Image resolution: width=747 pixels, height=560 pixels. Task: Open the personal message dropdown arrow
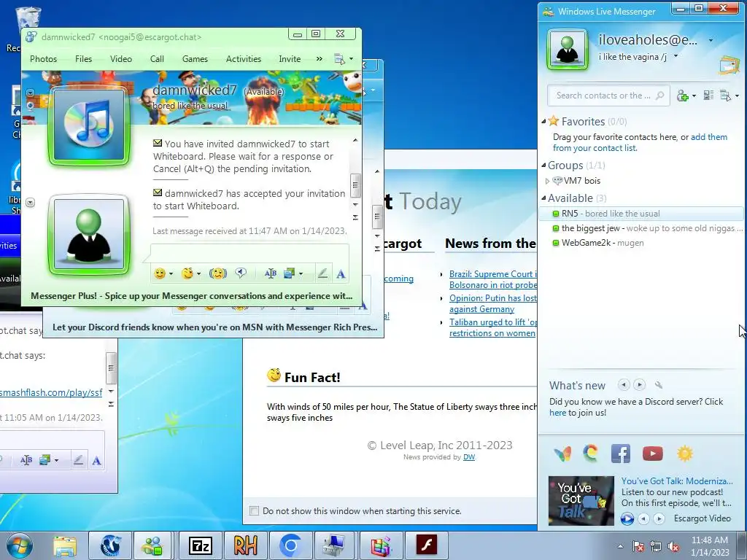676,57
